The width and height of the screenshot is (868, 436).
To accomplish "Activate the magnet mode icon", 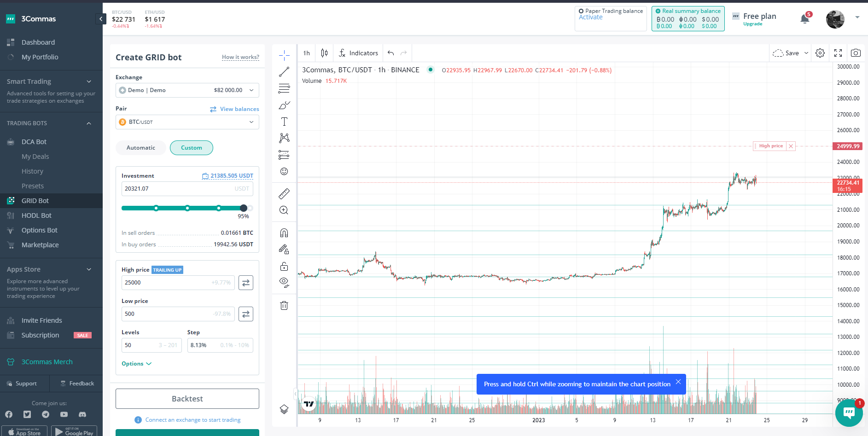I will 284,233.
